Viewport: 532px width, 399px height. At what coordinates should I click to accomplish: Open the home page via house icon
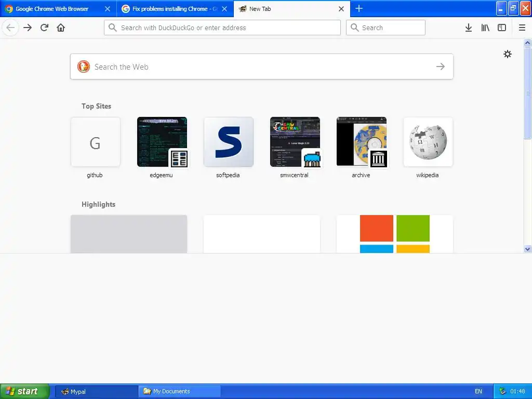tap(61, 28)
